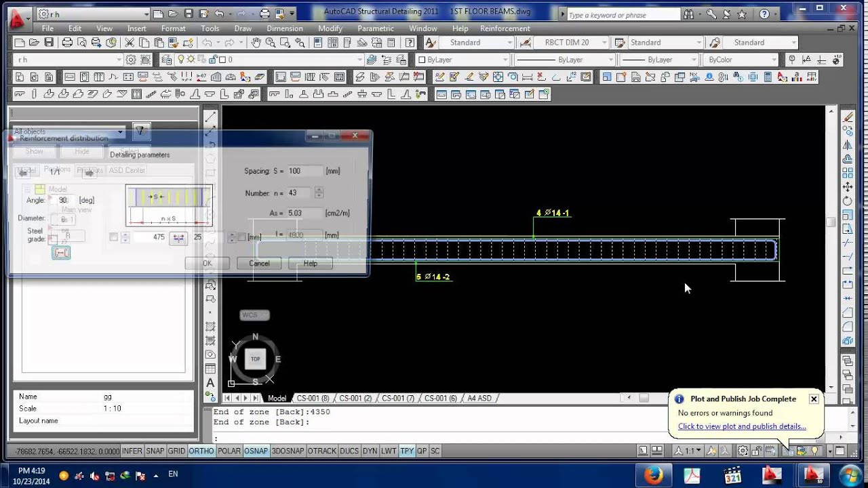Click the plot and publish details link
The image size is (868, 488).
coord(742,426)
